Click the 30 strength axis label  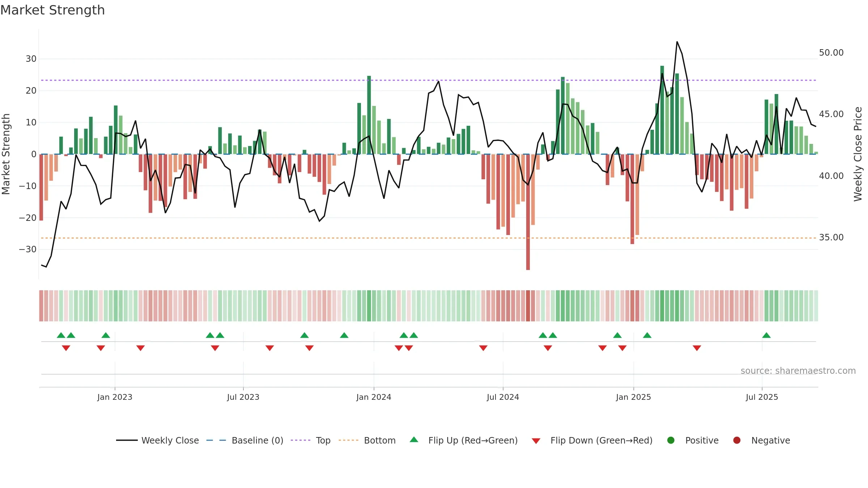pyautogui.click(x=31, y=59)
